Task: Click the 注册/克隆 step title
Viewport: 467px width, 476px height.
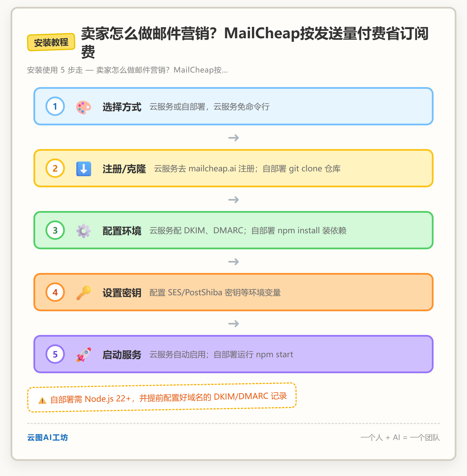Action: [x=124, y=169]
